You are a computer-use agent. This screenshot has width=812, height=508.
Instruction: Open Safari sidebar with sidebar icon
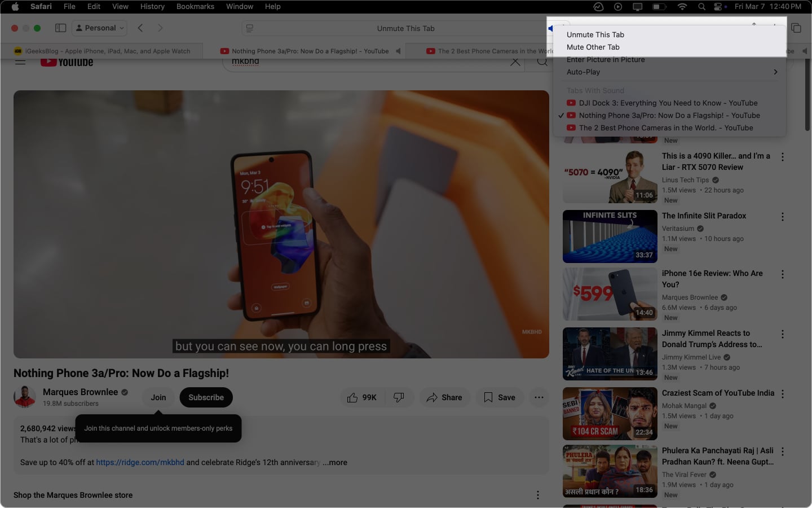click(61, 28)
